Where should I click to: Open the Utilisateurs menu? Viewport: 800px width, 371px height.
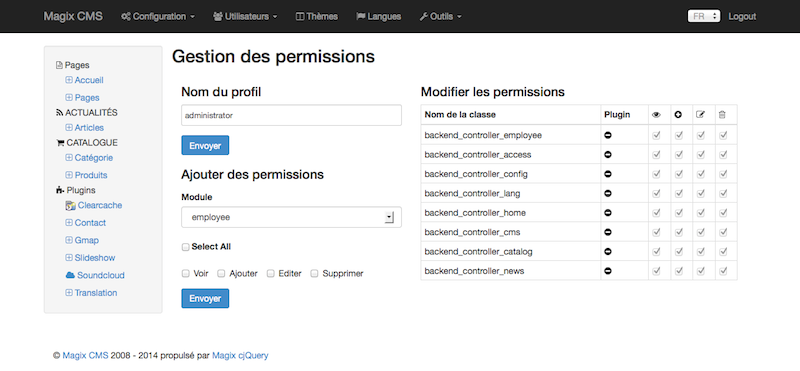[x=245, y=16]
